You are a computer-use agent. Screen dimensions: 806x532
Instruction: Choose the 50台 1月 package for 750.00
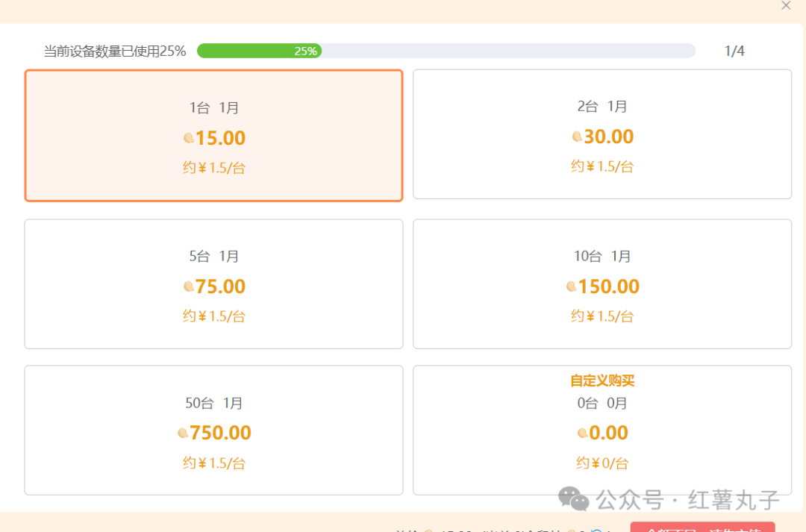coord(214,431)
